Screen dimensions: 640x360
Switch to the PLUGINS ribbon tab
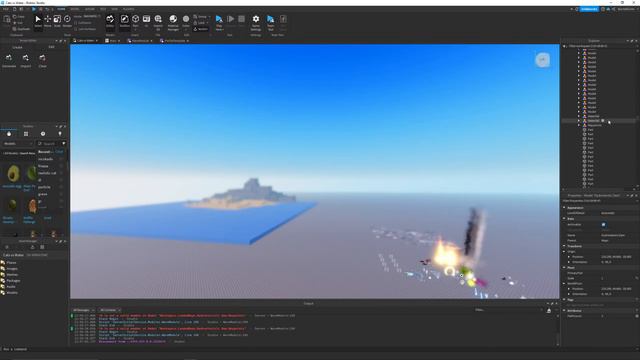tap(129, 9)
